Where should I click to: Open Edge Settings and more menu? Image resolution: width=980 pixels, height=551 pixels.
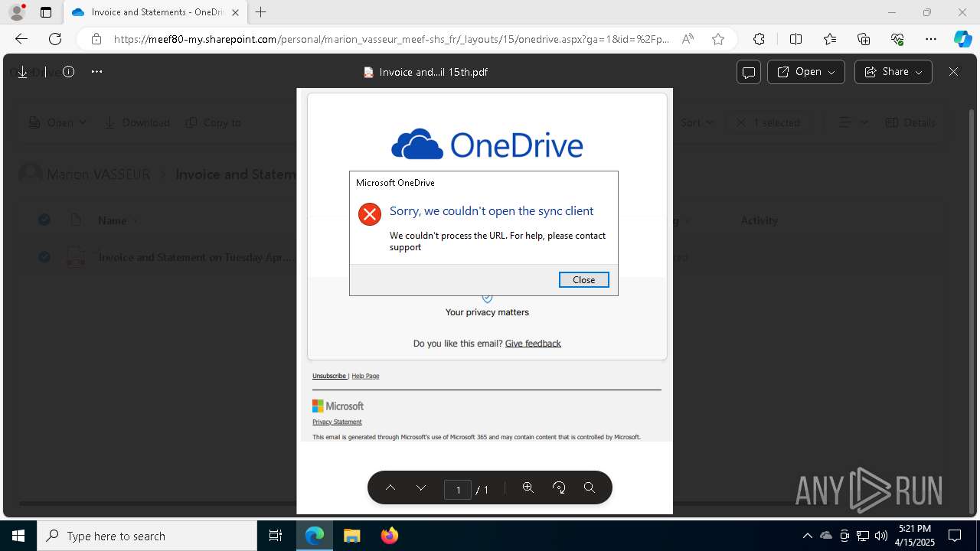point(931,39)
